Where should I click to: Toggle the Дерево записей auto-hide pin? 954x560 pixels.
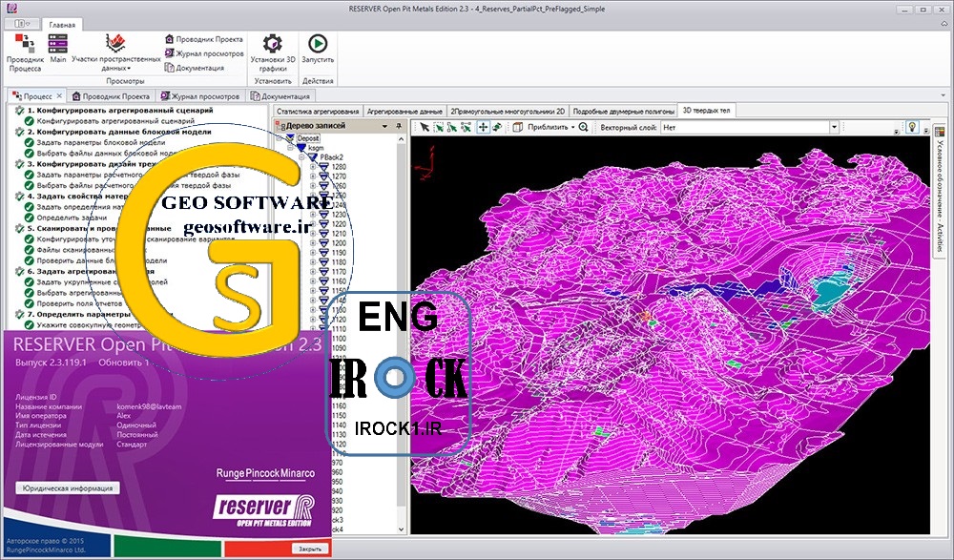tap(399, 126)
